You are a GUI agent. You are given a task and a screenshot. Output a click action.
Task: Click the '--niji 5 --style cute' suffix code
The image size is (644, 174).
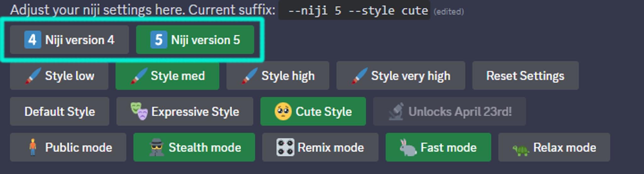pos(354,10)
